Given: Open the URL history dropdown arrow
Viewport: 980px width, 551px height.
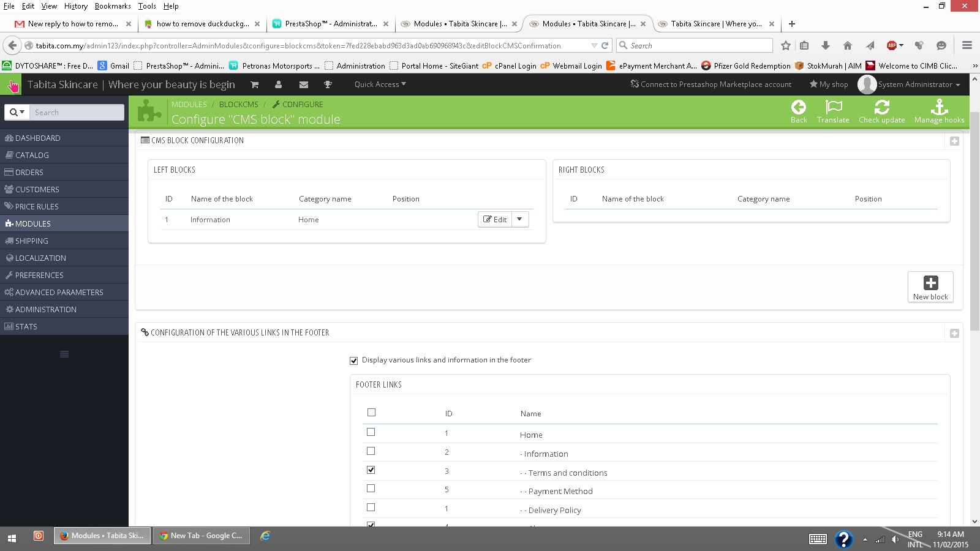Looking at the screenshot, I should [x=594, y=45].
